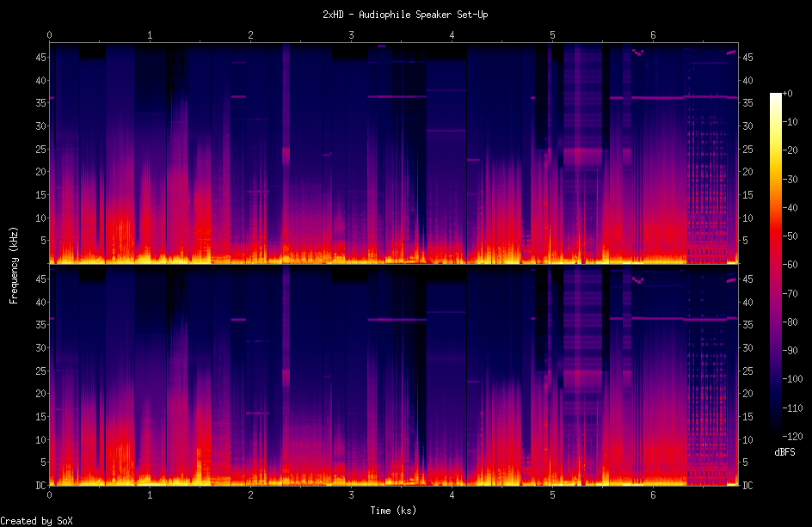This screenshot has width=812, height=527.
Task: Select the 45 kHz left tick of lower channel
Action: click(x=39, y=279)
